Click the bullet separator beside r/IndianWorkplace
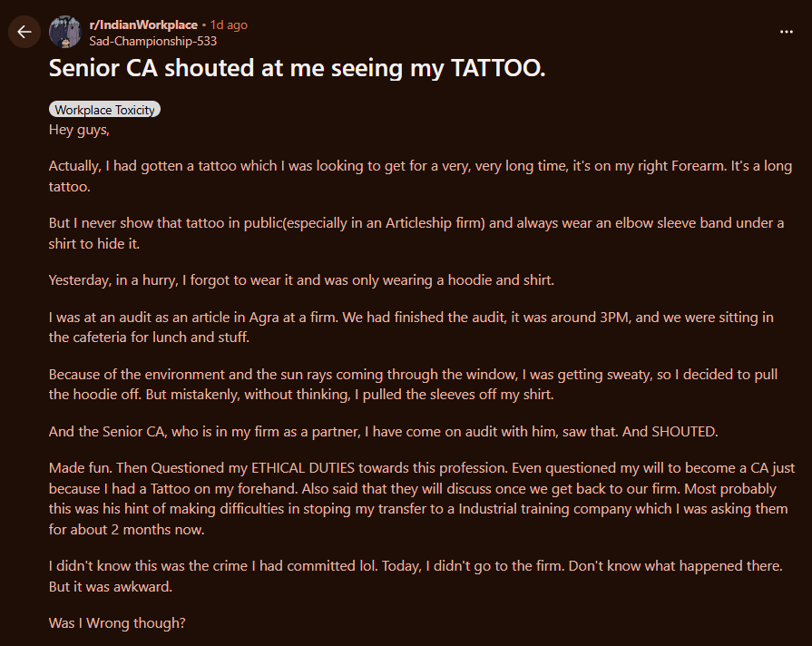 (x=201, y=24)
